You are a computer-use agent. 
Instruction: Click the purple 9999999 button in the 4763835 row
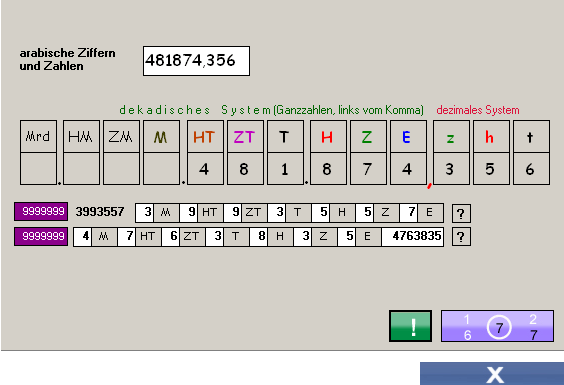point(41,236)
